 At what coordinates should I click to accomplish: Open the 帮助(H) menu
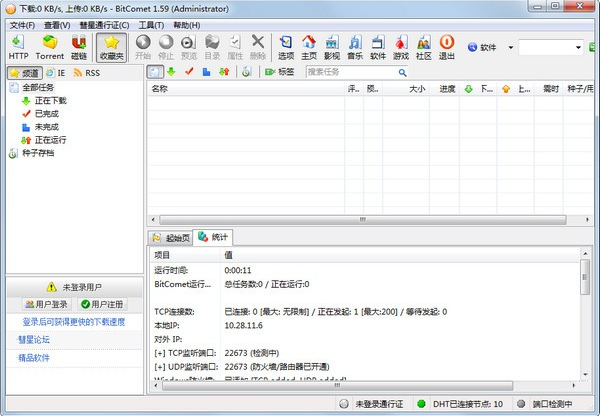(187, 25)
